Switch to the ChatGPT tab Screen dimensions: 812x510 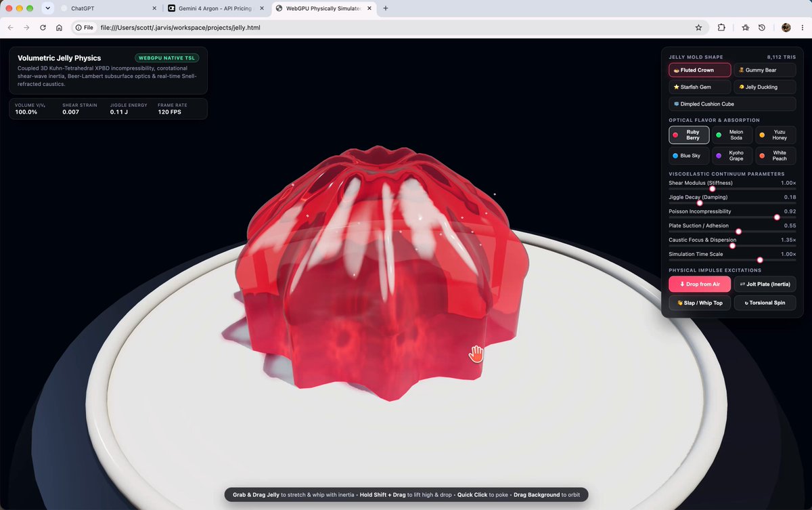[x=107, y=8]
